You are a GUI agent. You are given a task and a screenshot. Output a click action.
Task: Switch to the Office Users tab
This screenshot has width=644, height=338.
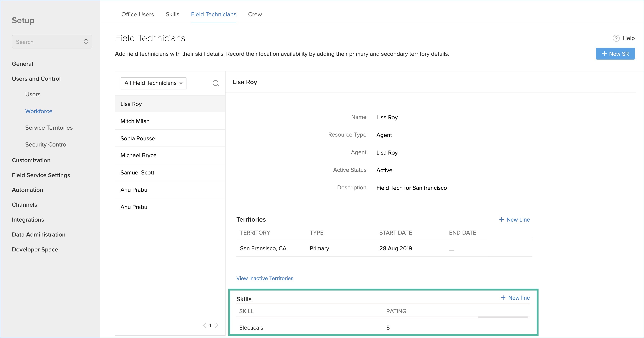[137, 15]
